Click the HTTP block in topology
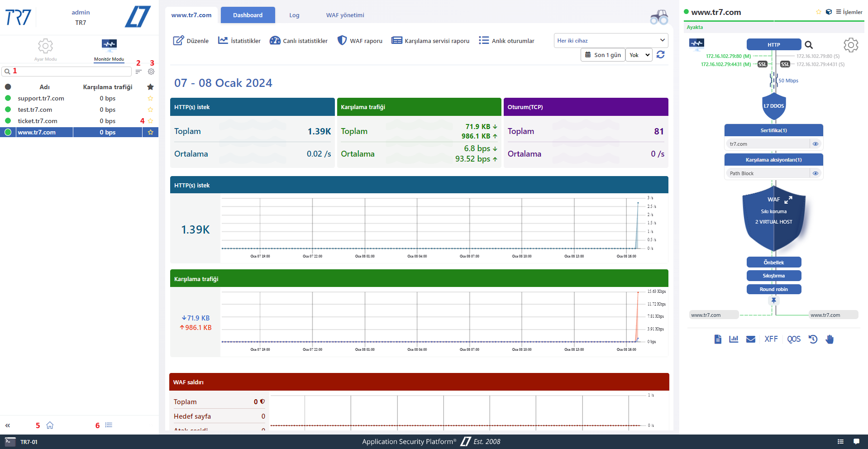Image resolution: width=868 pixels, height=449 pixels. [774, 45]
